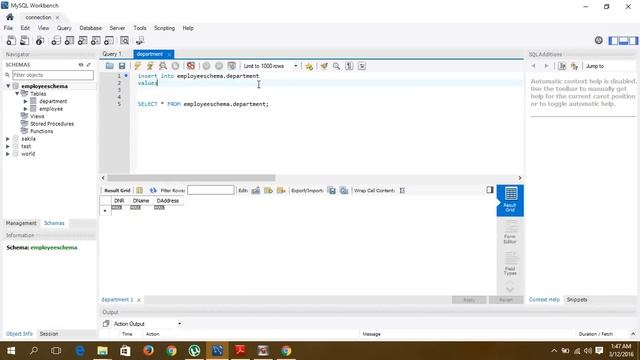The height and width of the screenshot is (360, 640).
Task: Open the Query menu
Action: (x=64, y=28)
